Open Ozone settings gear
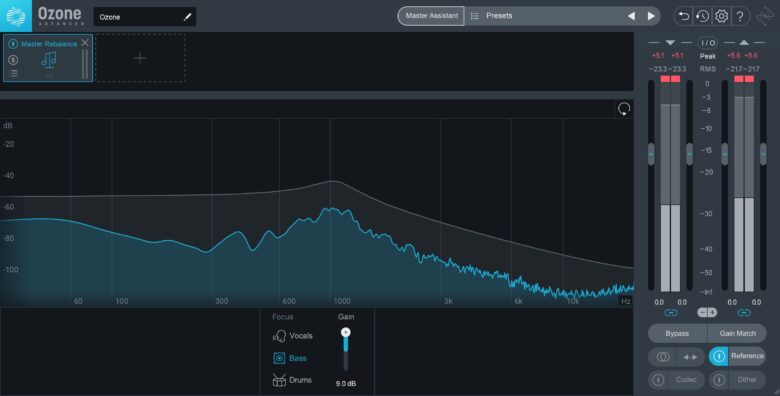780x396 pixels. point(721,16)
